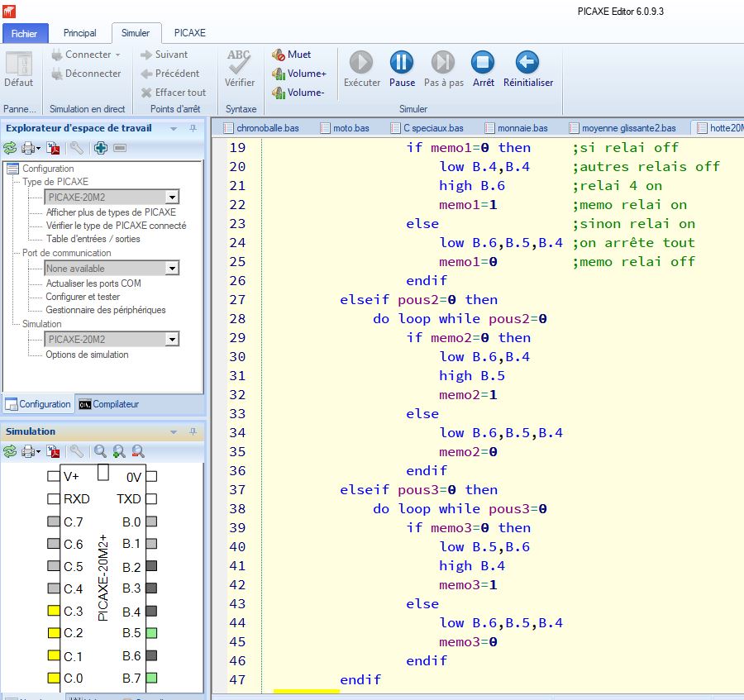This screenshot has width=744, height=700.
Task: Toggle pin C.7 on the simulated chip
Action: click(53, 521)
